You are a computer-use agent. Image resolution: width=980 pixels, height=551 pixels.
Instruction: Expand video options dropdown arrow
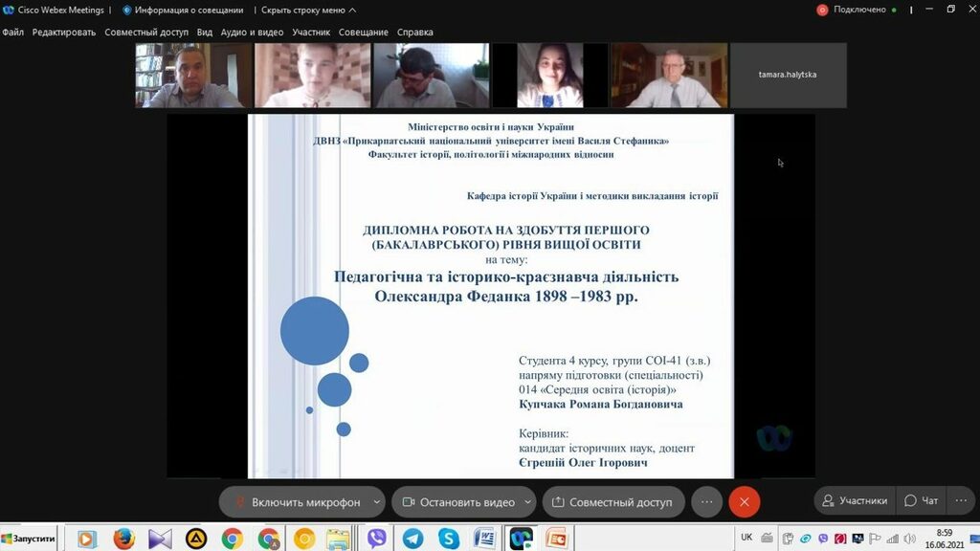coord(530,501)
